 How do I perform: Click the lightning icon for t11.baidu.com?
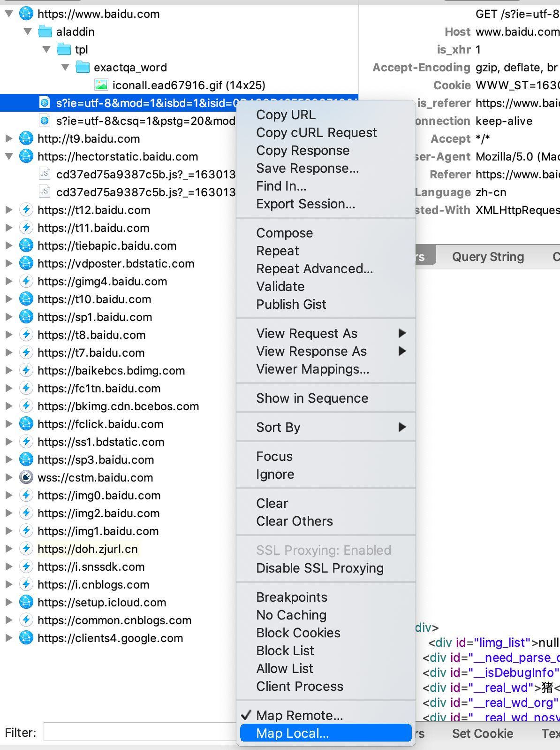[26, 228]
